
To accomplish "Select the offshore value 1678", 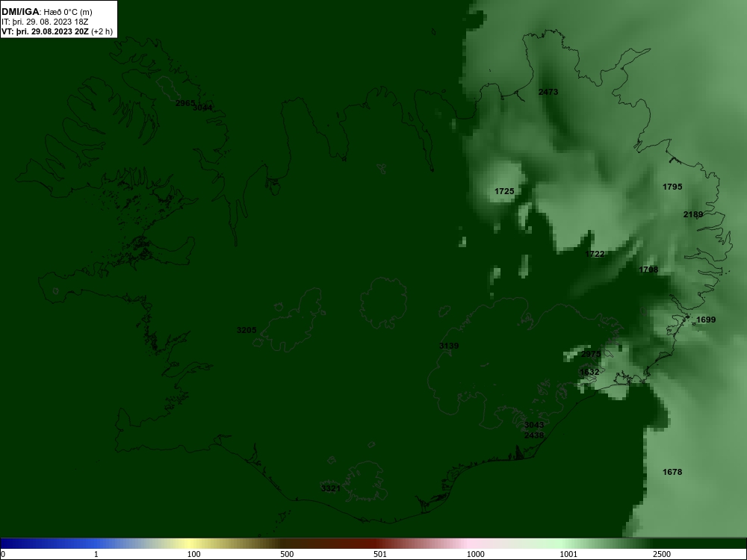I will click(x=672, y=472).
